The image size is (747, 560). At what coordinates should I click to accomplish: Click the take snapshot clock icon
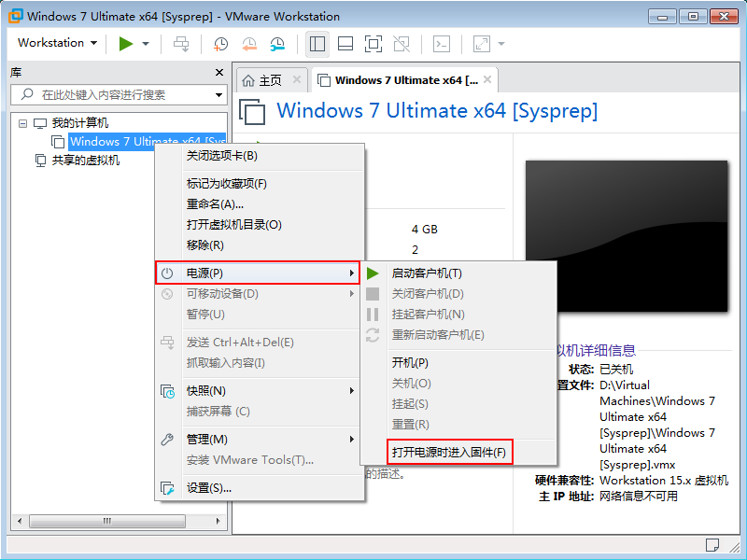220,44
